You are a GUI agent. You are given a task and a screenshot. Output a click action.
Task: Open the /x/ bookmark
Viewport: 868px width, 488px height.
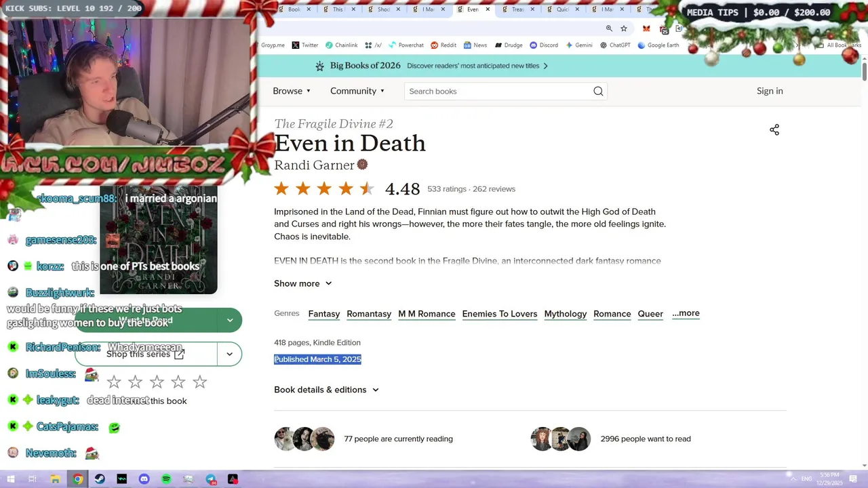(373, 45)
